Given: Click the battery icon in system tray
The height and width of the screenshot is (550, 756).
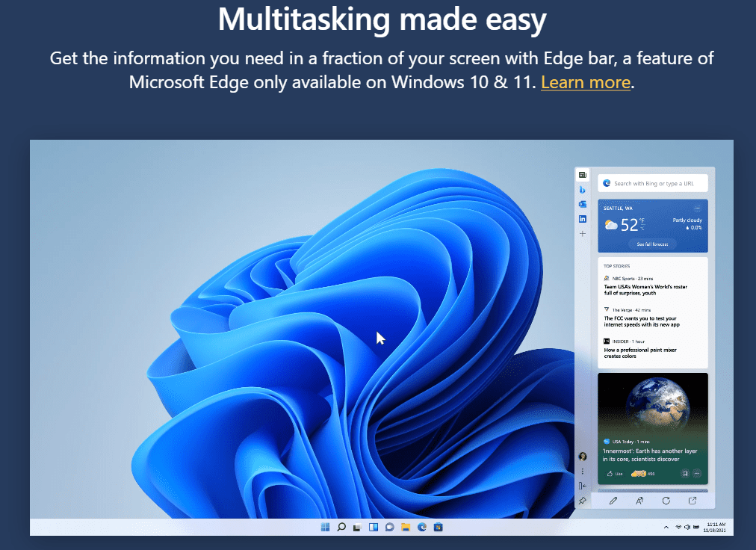Looking at the screenshot, I should pos(696,528).
